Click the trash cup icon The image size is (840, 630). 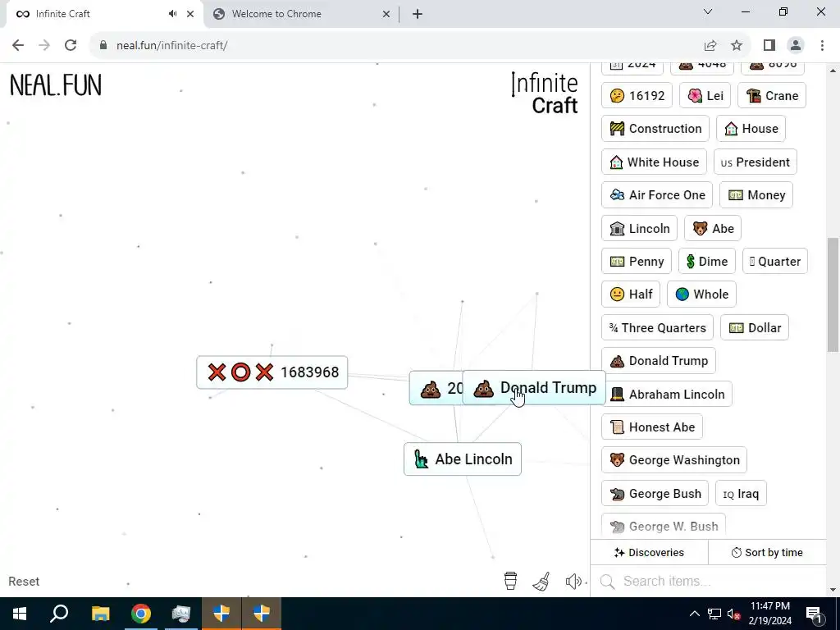click(510, 581)
